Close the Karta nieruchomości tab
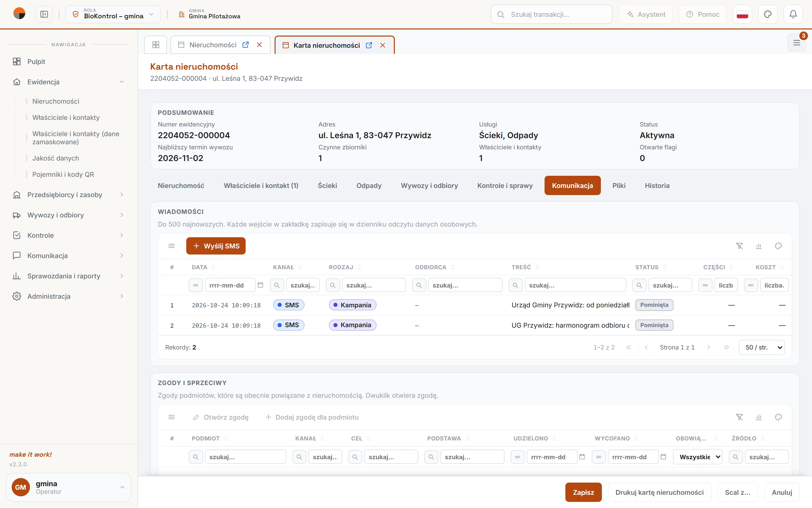 [382, 45]
